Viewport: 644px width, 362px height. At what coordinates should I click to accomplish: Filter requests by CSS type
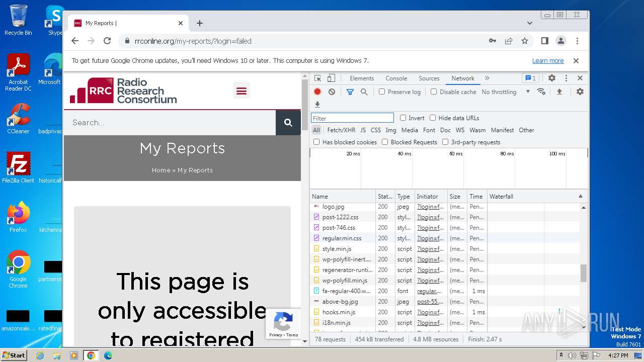[376, 130]
